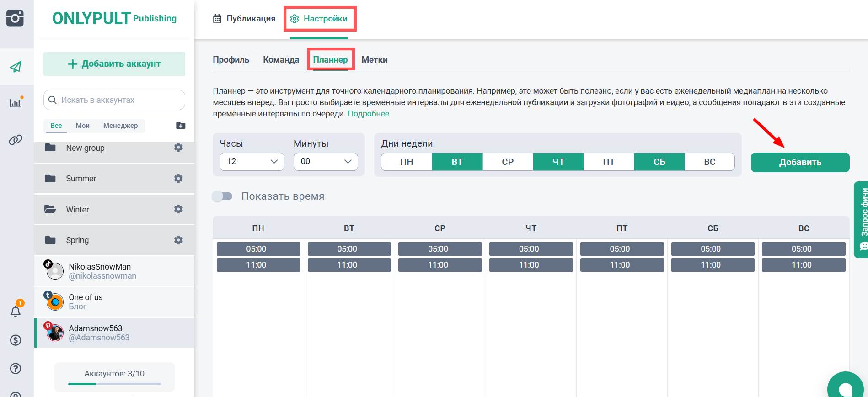Image resolution: width=868 pixels, height=397 pixels.
Task: Click the add new folder icon
Action: tap(181, 126)
